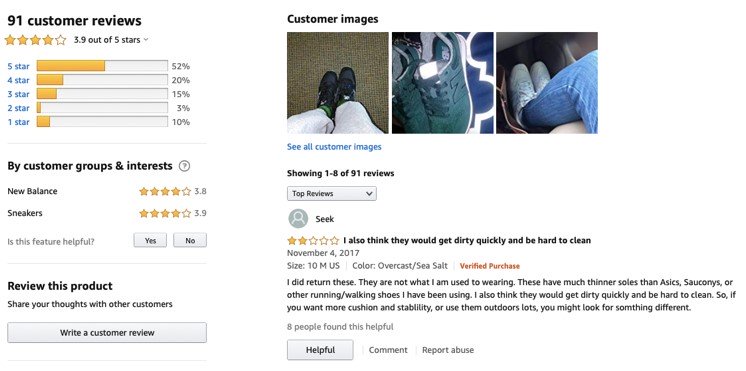Click the question mark help icon
Image resolution: width=746 pixels, height=371 pixels.
[x=184, y=166]
